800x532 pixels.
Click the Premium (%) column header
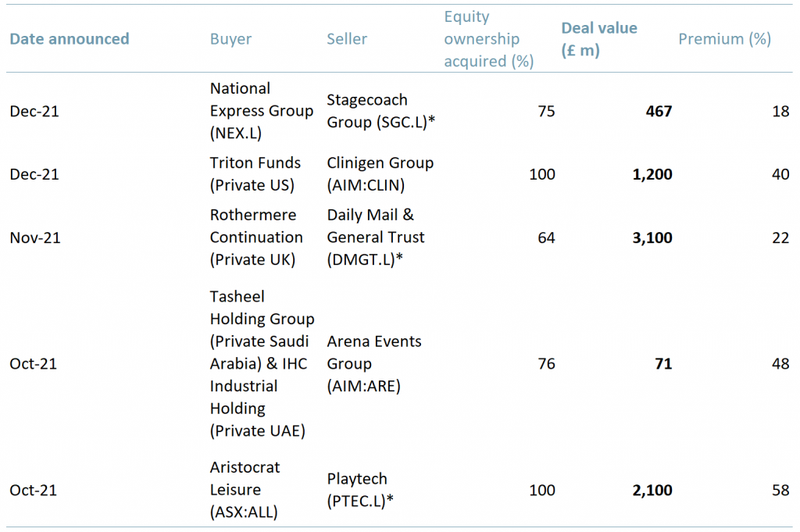pos(723,38)
